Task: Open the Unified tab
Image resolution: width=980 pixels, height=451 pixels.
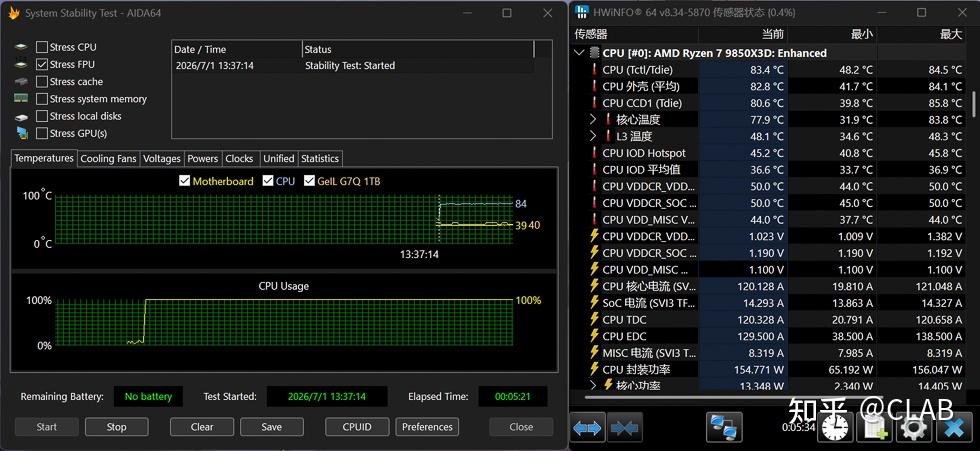Action: click(x=279, y=159)
